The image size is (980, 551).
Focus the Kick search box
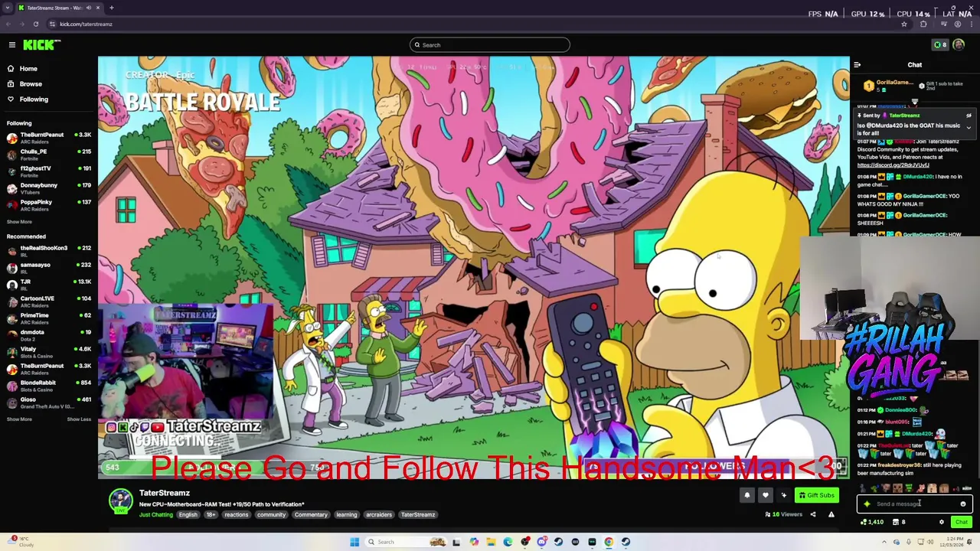pyautogui.click(x=490, y=45)
